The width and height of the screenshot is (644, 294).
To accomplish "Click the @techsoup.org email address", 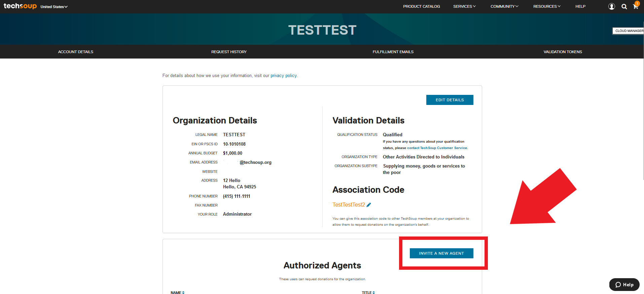I will click(255, 162).
